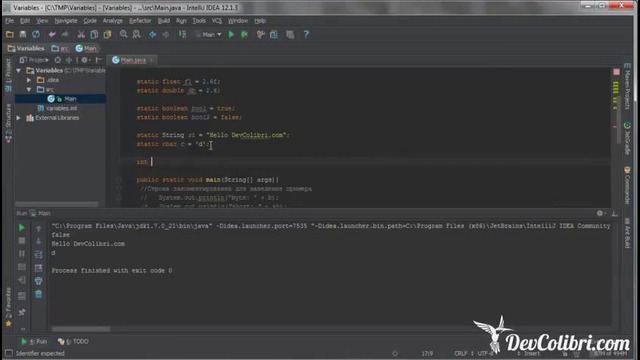Run Main with the green toolbar arrow

[231, 35]
